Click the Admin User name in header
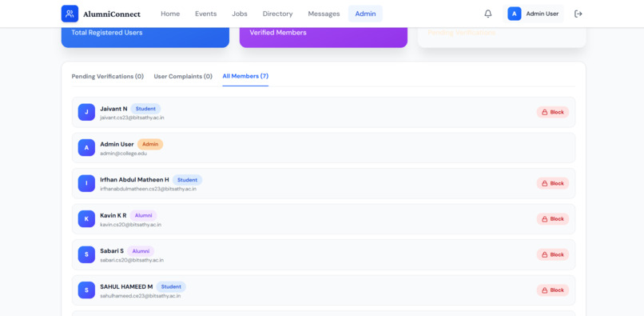 click(543, 14)
